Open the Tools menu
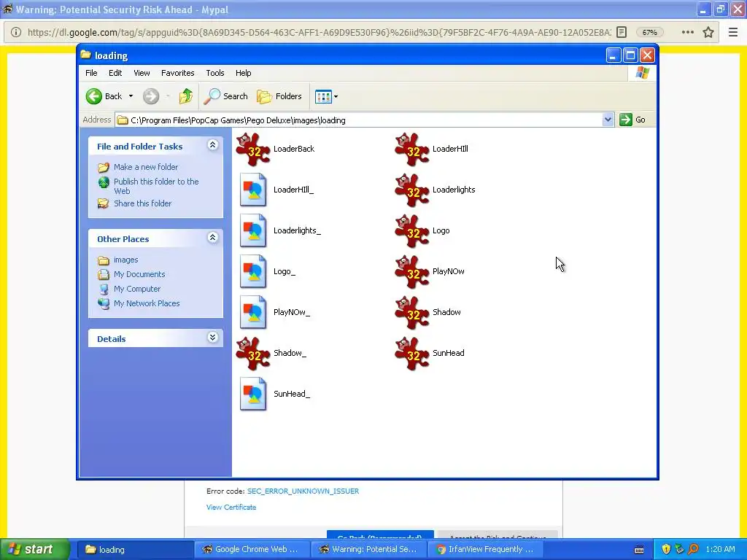747x560 pixels. point(215,73)
